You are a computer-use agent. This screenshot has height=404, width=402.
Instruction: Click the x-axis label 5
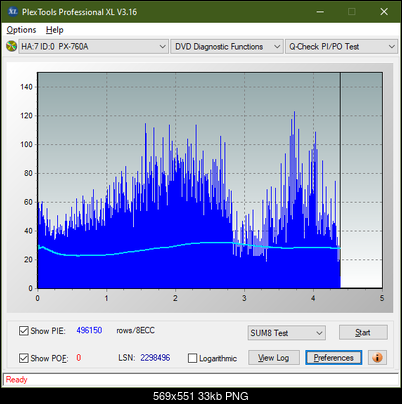point(382,298)
